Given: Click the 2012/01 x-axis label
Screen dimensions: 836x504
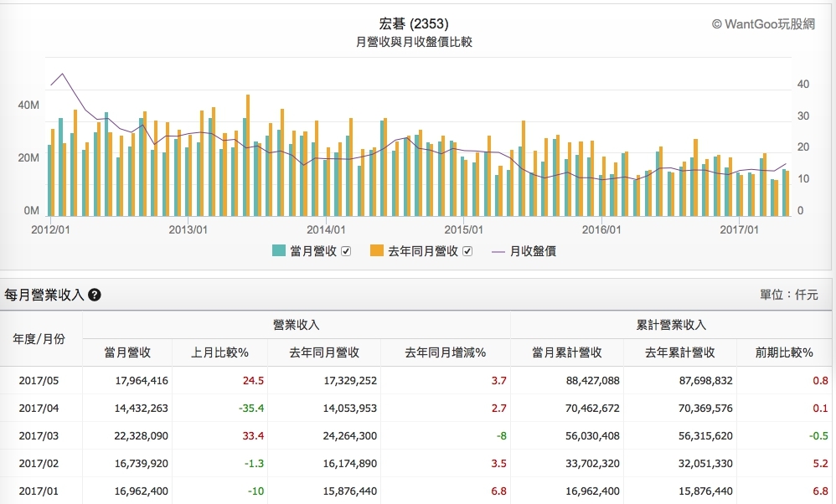Looking at the screenshot, I should click(x=50, y=229).
